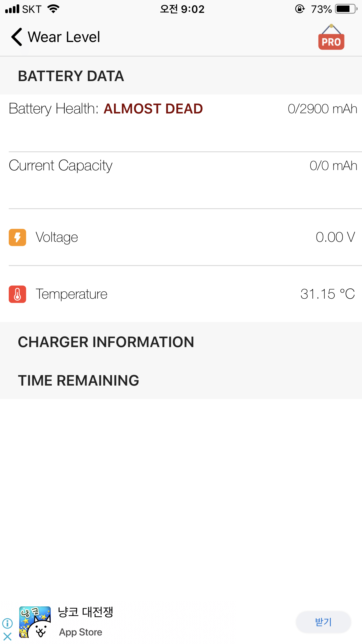
Task: Tap the cat game ad thumbnail
Action: 35,622
